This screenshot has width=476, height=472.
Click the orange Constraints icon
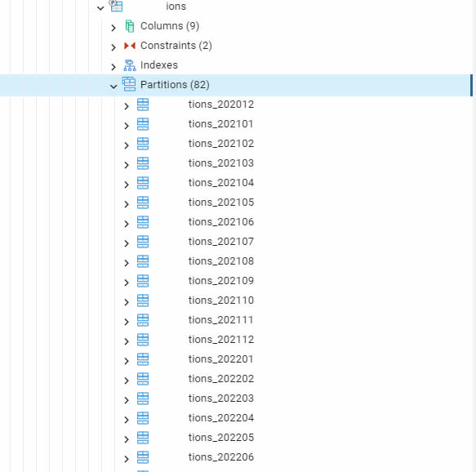coord(130,46)
